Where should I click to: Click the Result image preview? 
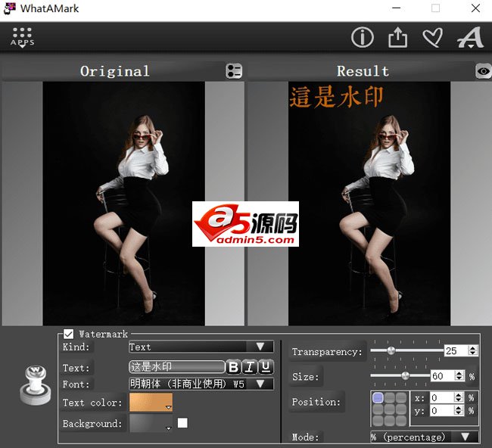[369, 204]
